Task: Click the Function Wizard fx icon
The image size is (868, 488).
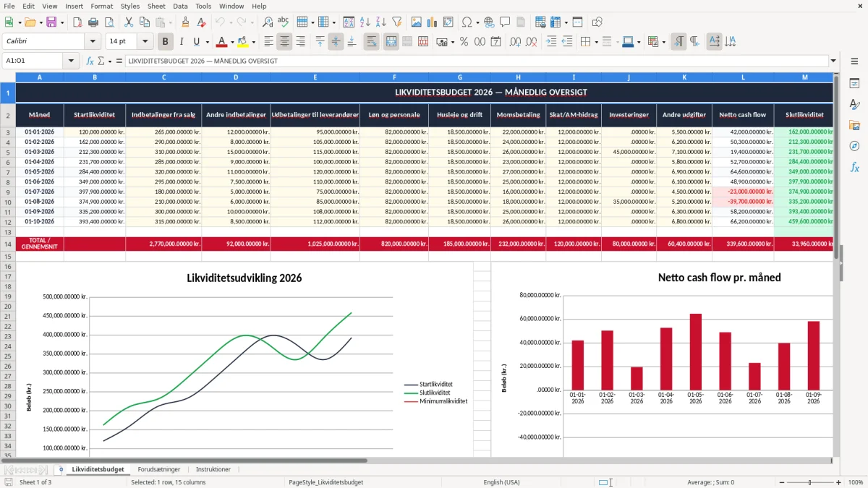Action: click(90, 61)
